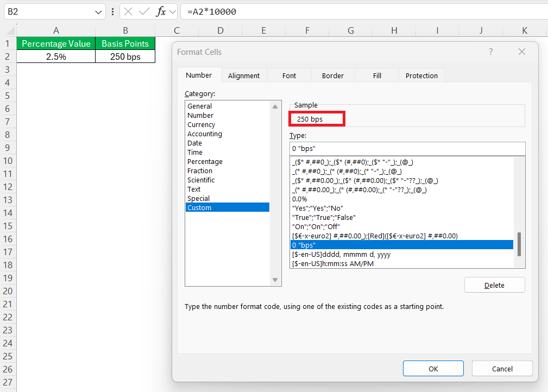The width and height of the screenshot is (548, 392).
Task: Switch to the Number tab
Action: (x=199, y=75)
